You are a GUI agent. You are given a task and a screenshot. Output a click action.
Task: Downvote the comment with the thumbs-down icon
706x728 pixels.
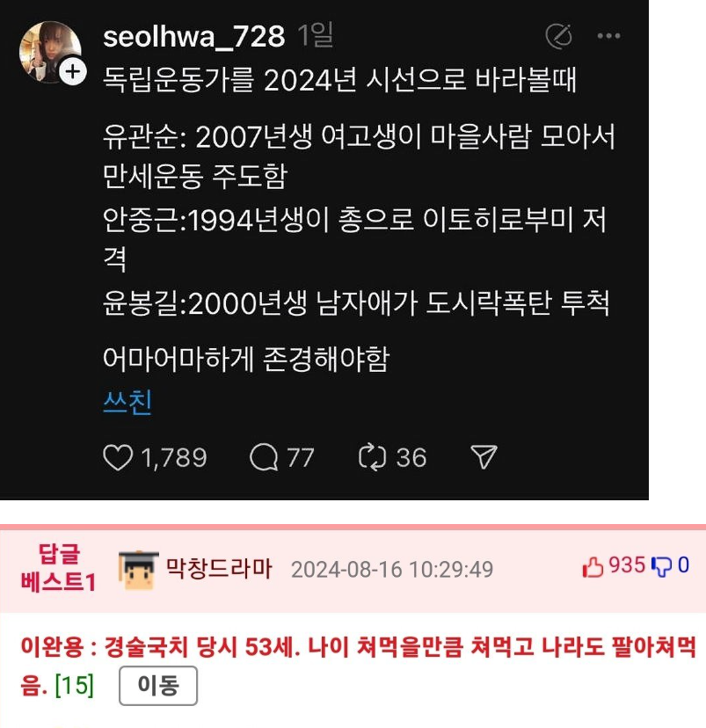(661, 567)
